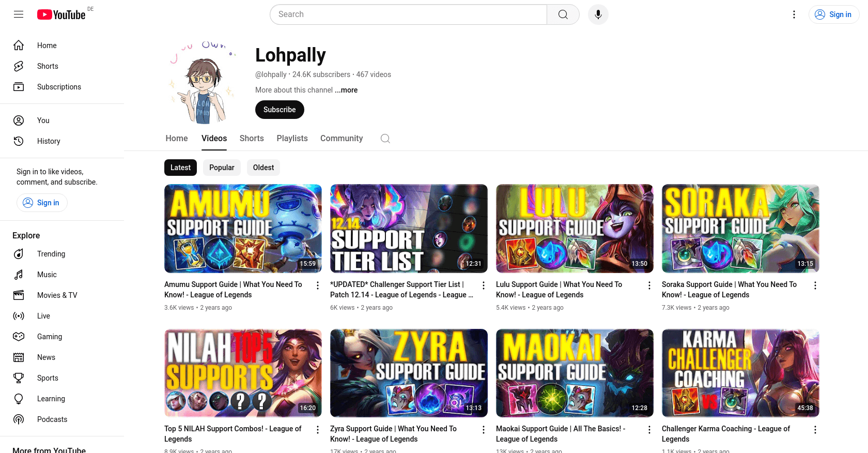Subscribe to the Lohpally channel
Viewport: 868px width, 453px height.
coord(280,110)
